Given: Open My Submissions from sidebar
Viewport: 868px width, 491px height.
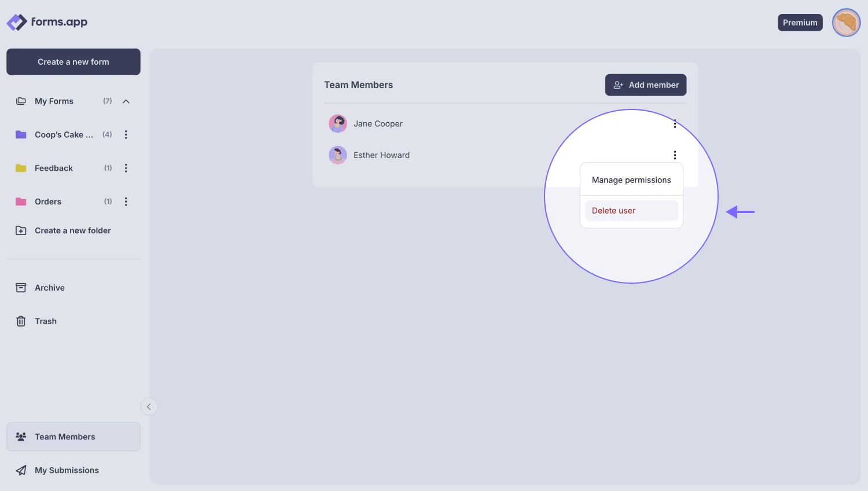Looking at the screenshot, I should click(21, 470).
